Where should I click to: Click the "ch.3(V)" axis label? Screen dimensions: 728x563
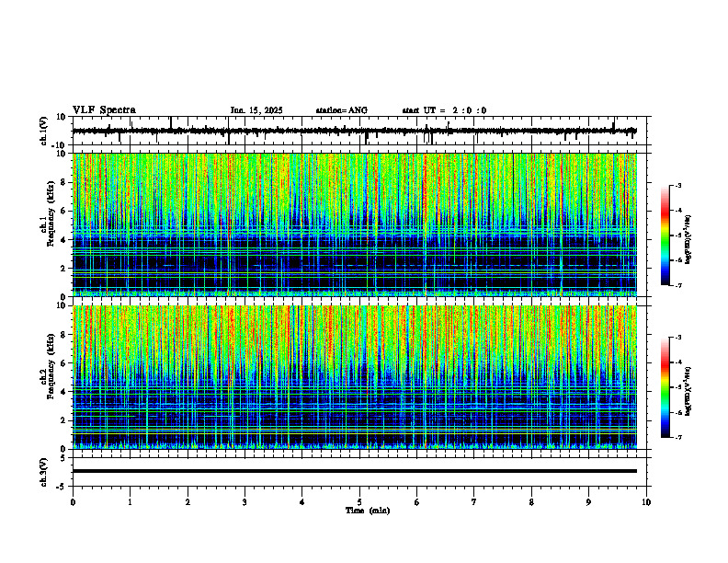point(43,473)
